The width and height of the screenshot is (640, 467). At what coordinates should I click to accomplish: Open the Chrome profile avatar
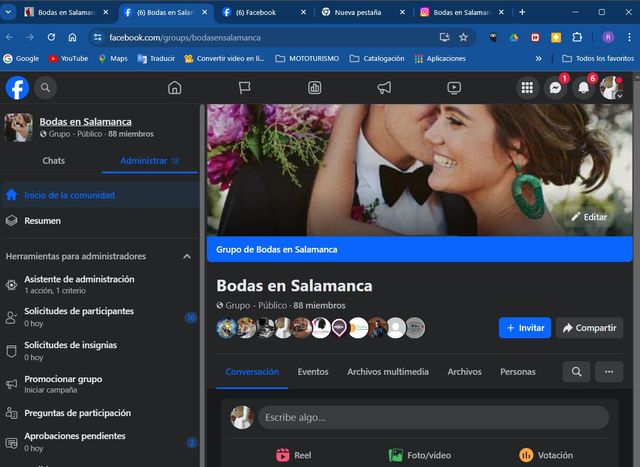[608, 37]
